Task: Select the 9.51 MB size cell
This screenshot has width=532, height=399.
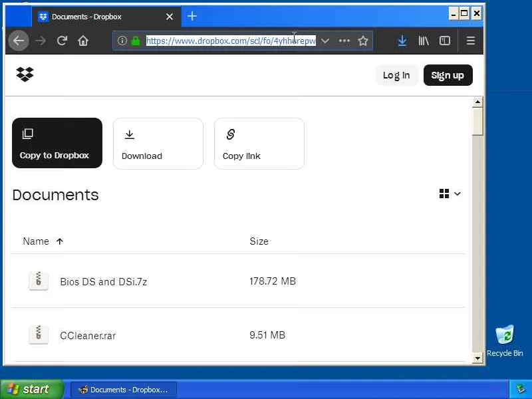Action: (x=267, y=335)
